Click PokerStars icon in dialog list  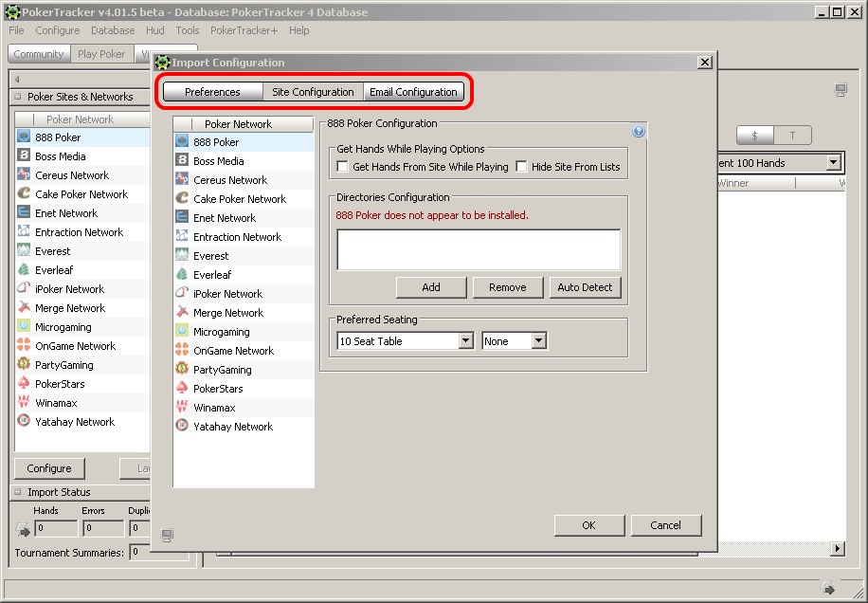pos(182,388)
